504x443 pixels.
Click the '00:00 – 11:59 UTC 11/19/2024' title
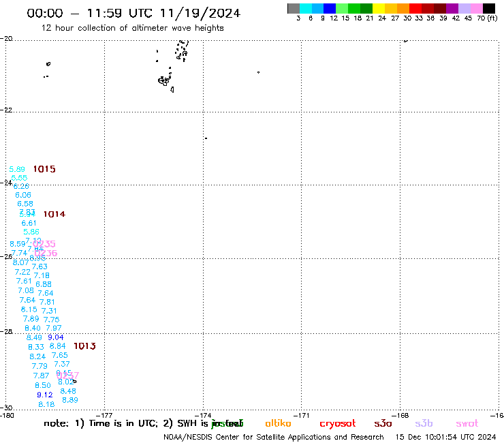point(133,13)
